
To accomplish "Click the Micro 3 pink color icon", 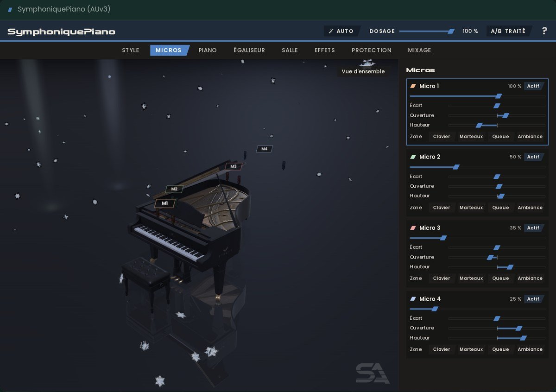I will [413, 228].
